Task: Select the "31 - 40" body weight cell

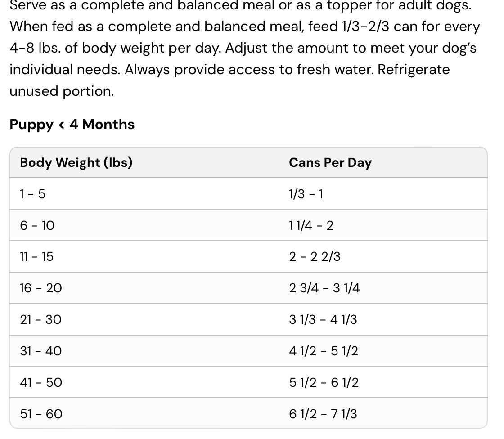Action: [40, 351]
